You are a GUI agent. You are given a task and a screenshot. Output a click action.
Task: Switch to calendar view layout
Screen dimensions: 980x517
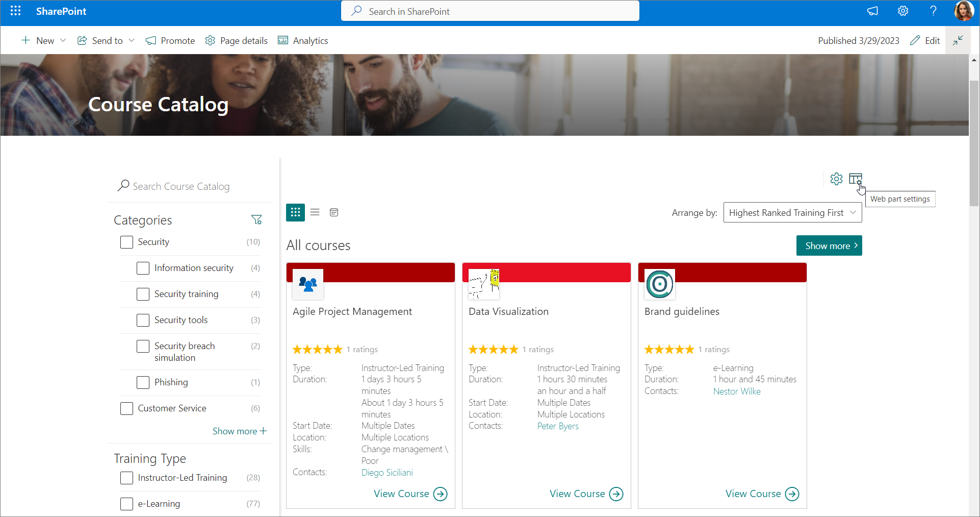[x=334, y=212]
